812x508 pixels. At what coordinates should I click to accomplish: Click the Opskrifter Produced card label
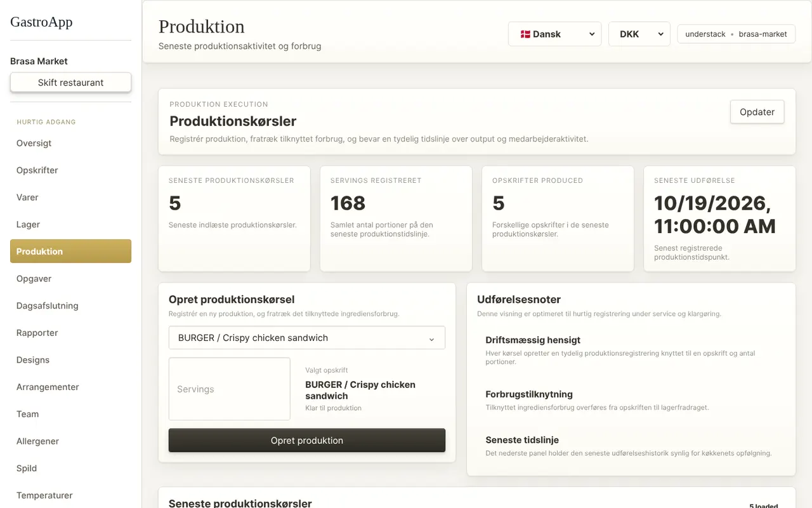click(x=537, y=181)
